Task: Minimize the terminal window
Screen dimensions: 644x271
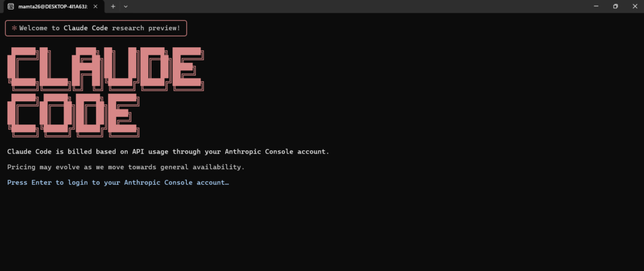Action: point(595,6)
